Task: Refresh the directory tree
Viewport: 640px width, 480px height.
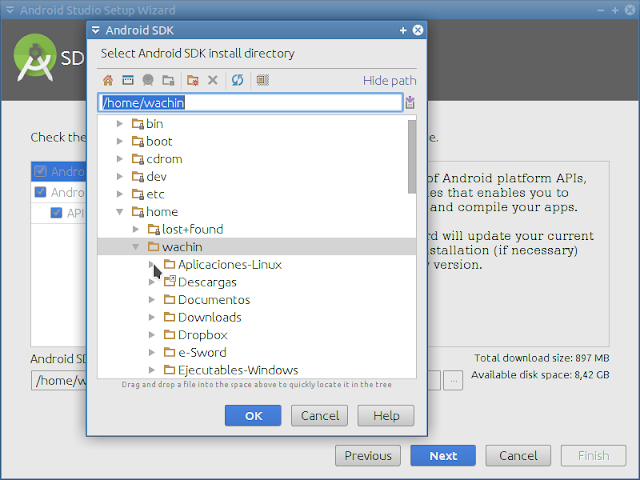Action: [x=238, y=80]
